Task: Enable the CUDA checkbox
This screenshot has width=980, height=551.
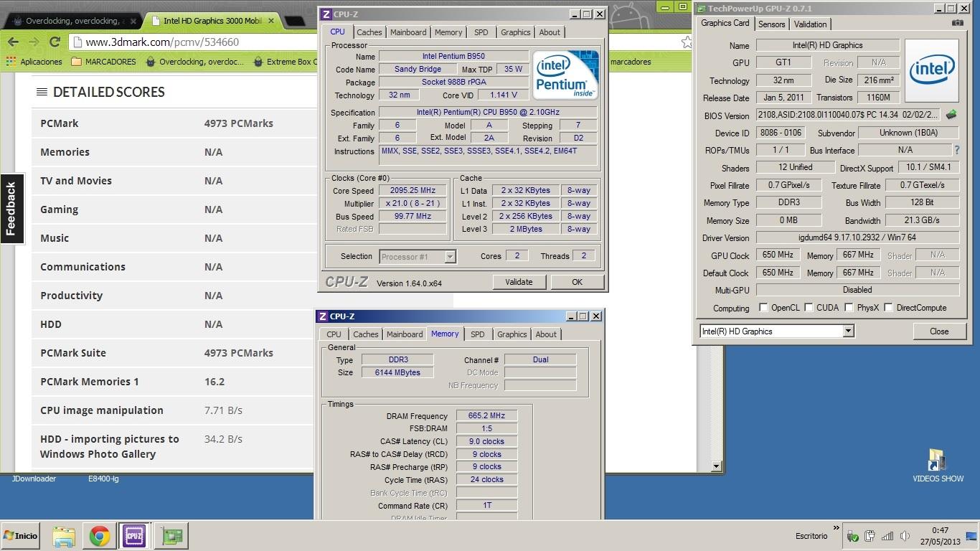Action: tap(809, 308)
